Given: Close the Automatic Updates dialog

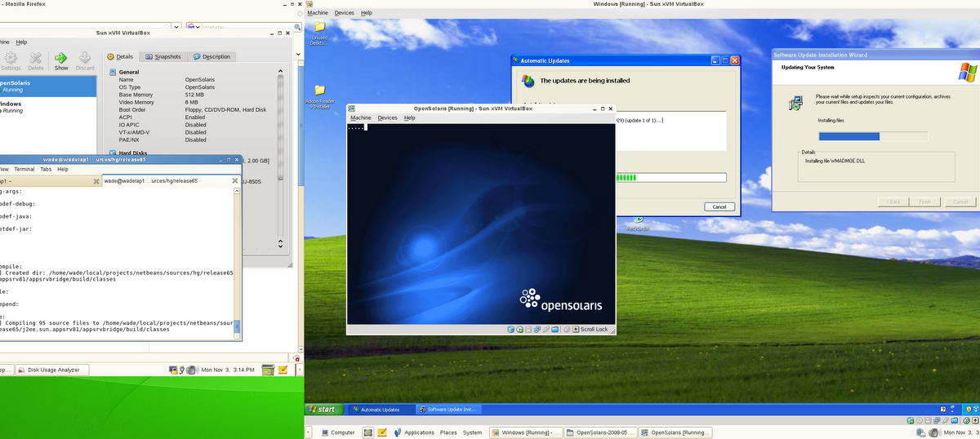Looking at the screenshot, I should coord(734,60).
